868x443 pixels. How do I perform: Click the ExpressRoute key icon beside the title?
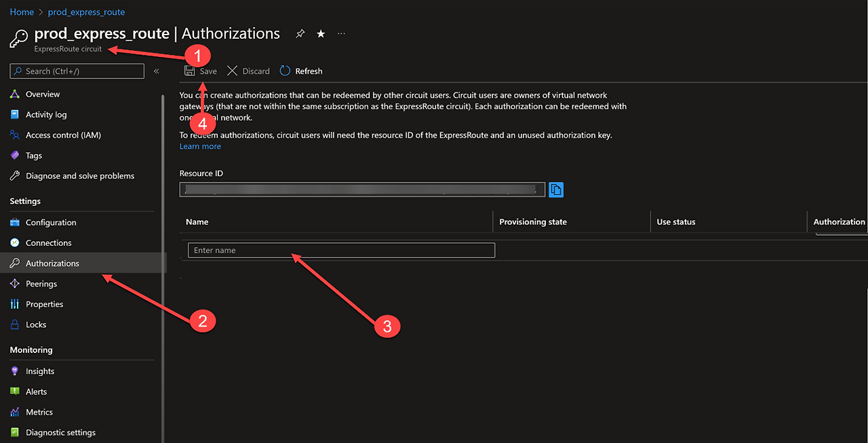19,38
